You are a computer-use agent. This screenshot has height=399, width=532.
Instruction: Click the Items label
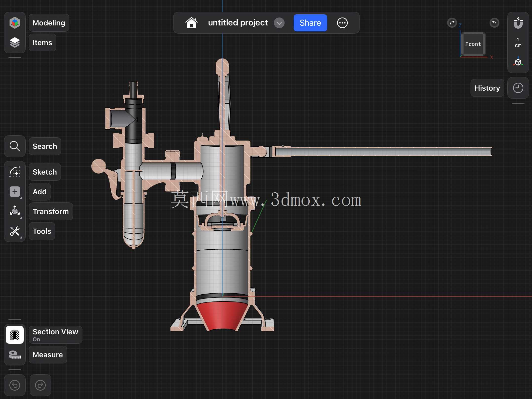42,42
